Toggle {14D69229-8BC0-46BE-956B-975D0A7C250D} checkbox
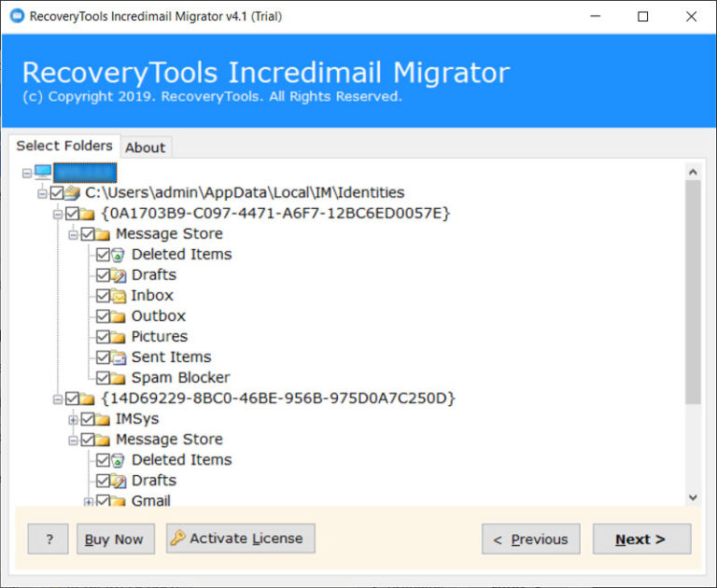Image resolution: width=717 pixels, height=588 pixels. pos(72,399)
